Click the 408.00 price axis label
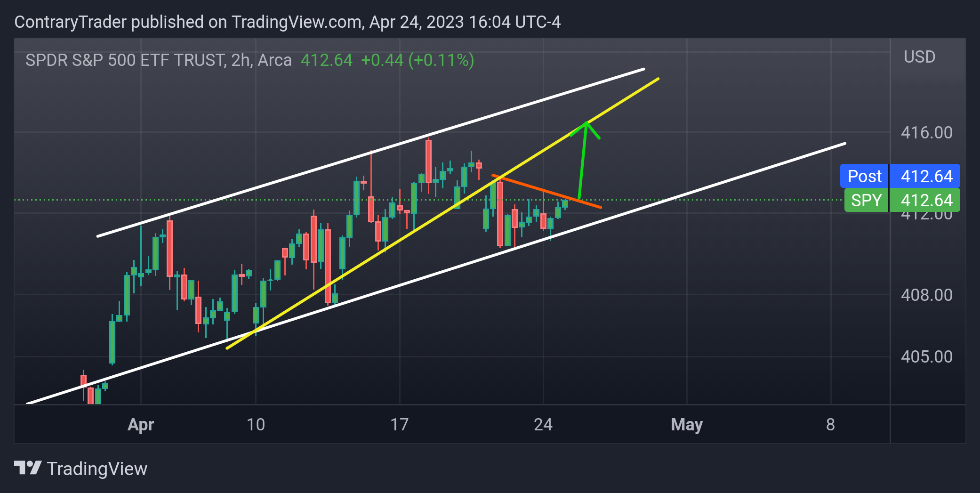Image resolution: width=980 pixels, height=493 pixels. pos(926,295)
